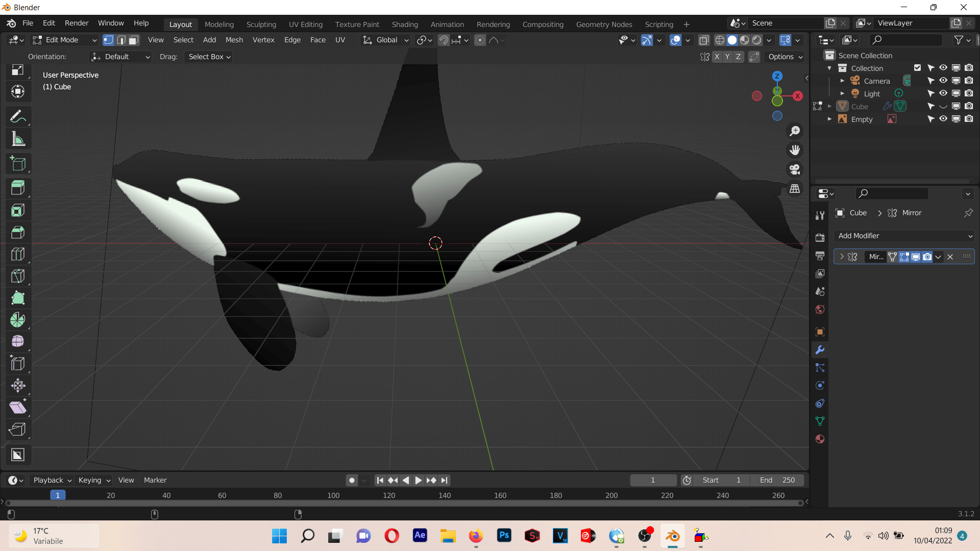Switch orthographic/perspective grid icon
Viewport: 980px width, 551px height.
[x=795, y=189]
